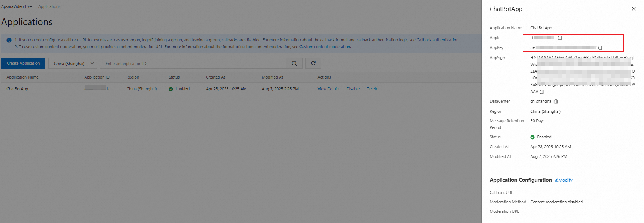
Task: Click Delete for ChatBotApp
Action: pos(372,89)
